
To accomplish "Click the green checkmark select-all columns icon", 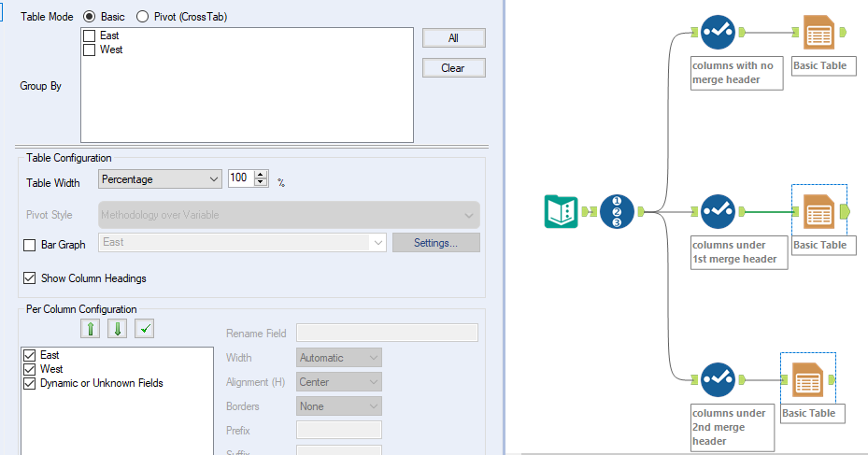I will [x=145, y=329].
